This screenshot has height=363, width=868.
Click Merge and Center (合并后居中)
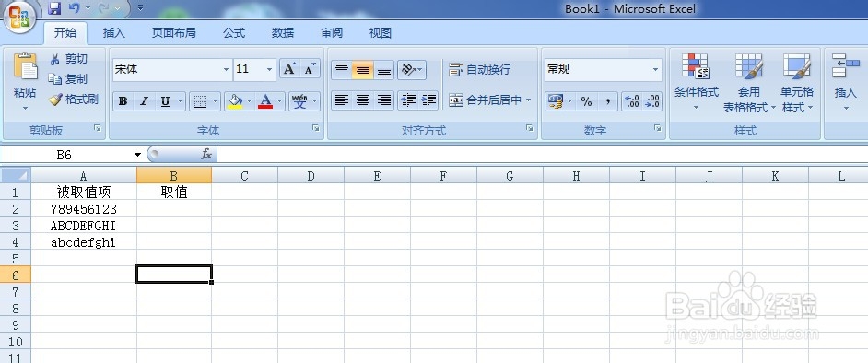(485, 100)
